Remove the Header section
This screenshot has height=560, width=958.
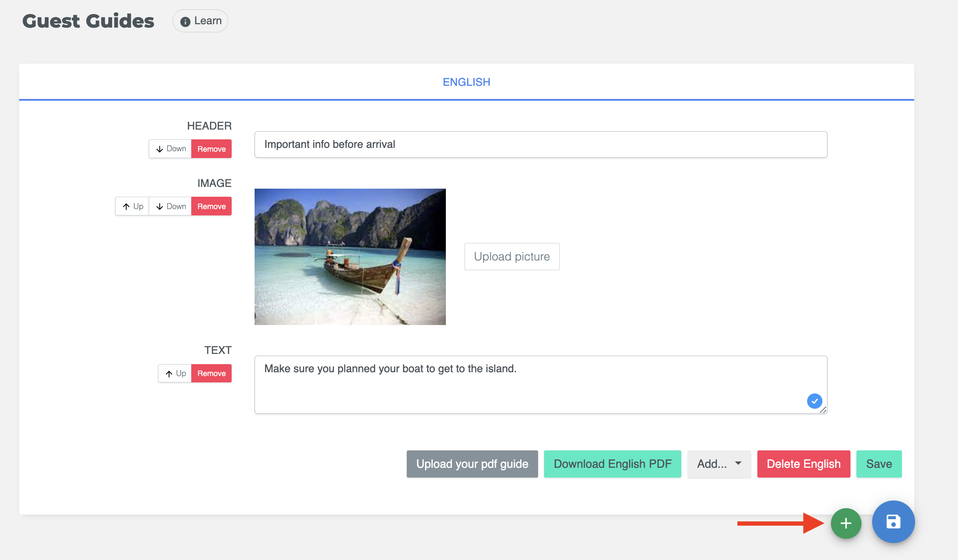point(211,149)
